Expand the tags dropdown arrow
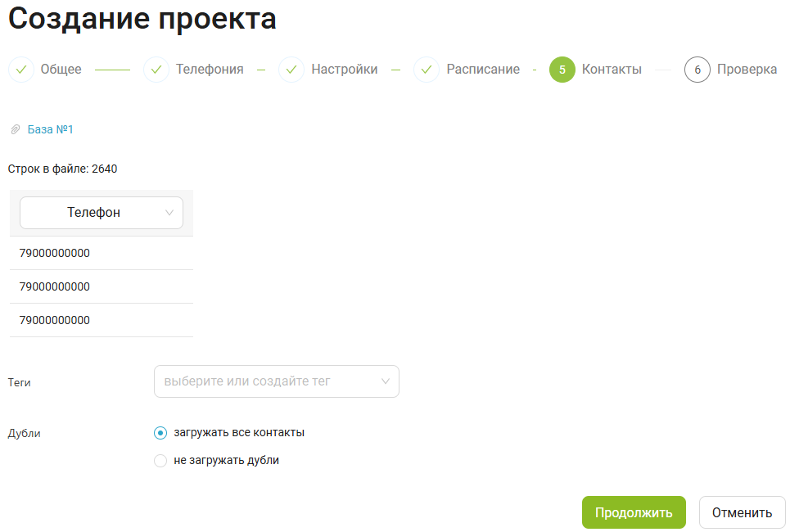 pos(386,381)
